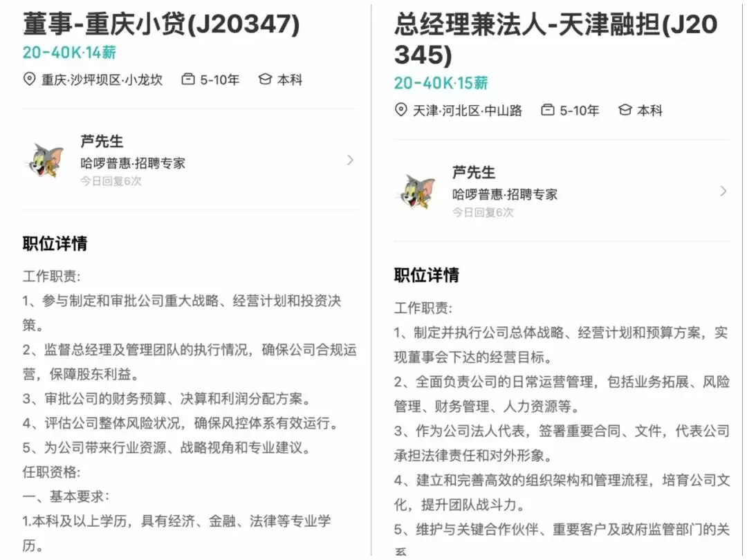Select job title 总经理兼法人-天津融担
Viewport: 747px width, 560px height.
point(556,39)
